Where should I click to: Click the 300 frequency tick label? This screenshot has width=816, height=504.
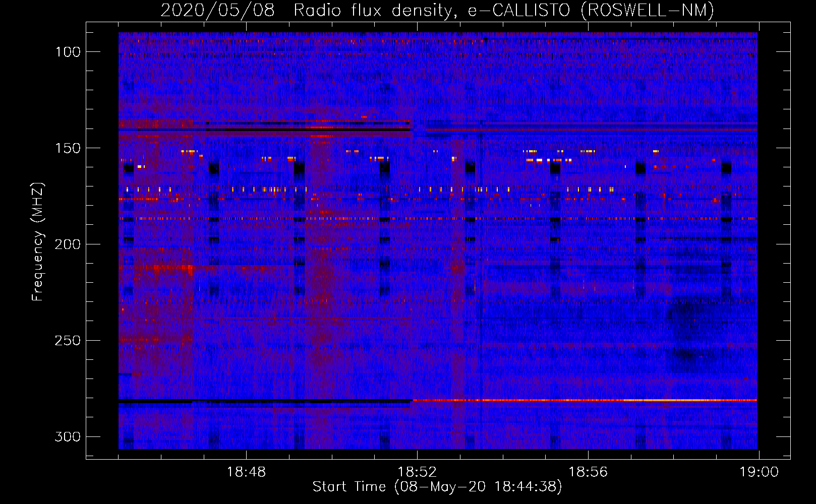[68, 436]
